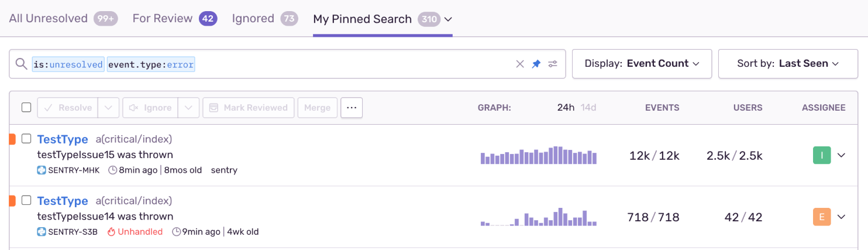Click inside the issue search field
Viewport: 868px width, 250px height.
tap(351, 64)
